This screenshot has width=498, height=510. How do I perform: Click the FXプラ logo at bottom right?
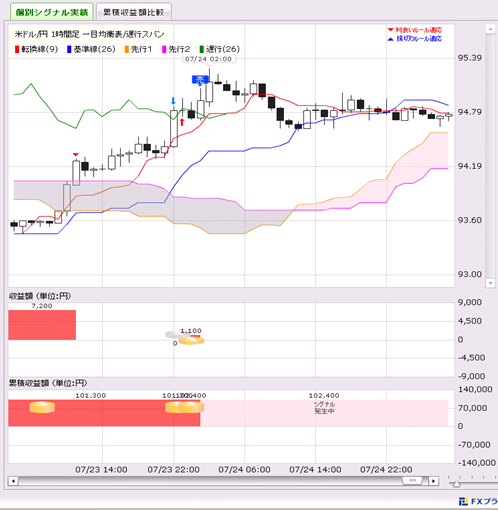click(x=478, y=501)
